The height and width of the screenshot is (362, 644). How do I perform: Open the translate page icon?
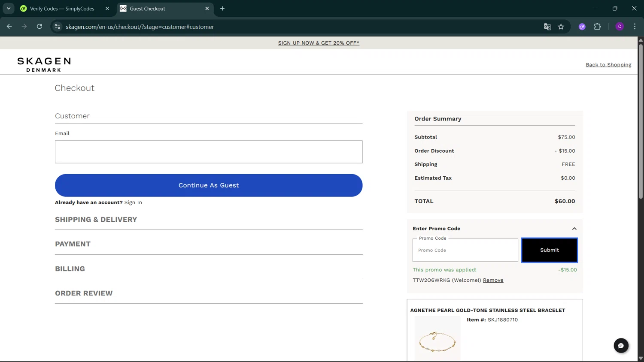point(547,27)
